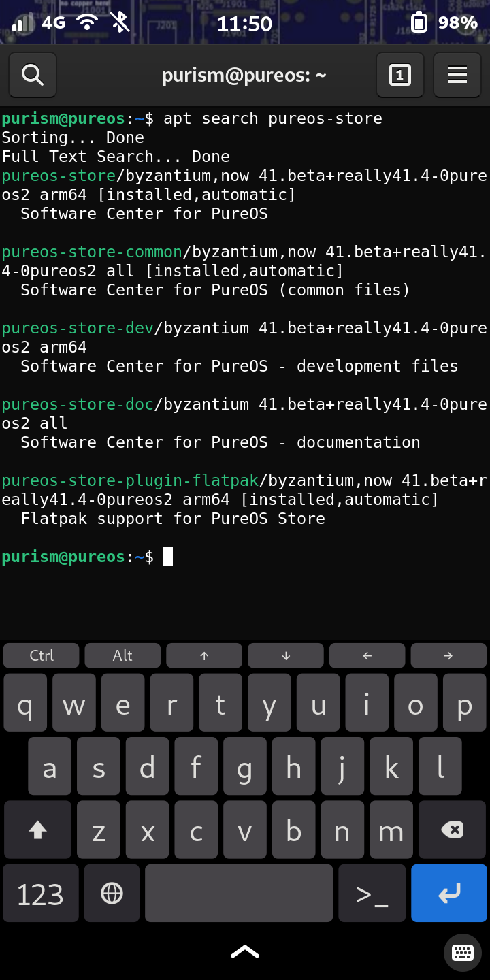Switch to the 123 numbers layout
Image resolution: width=490 pixels, height=980 pixels.
41,894
